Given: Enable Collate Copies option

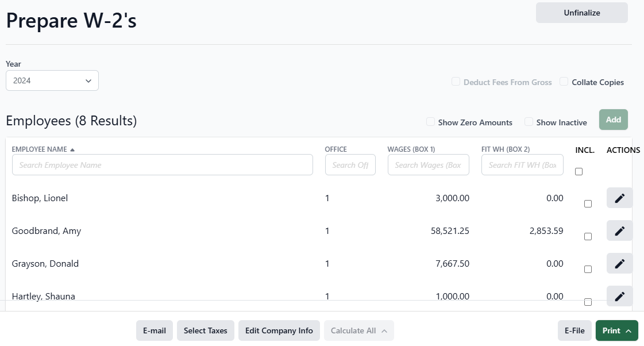Looking at the screenshot, I should coord(564,82).
